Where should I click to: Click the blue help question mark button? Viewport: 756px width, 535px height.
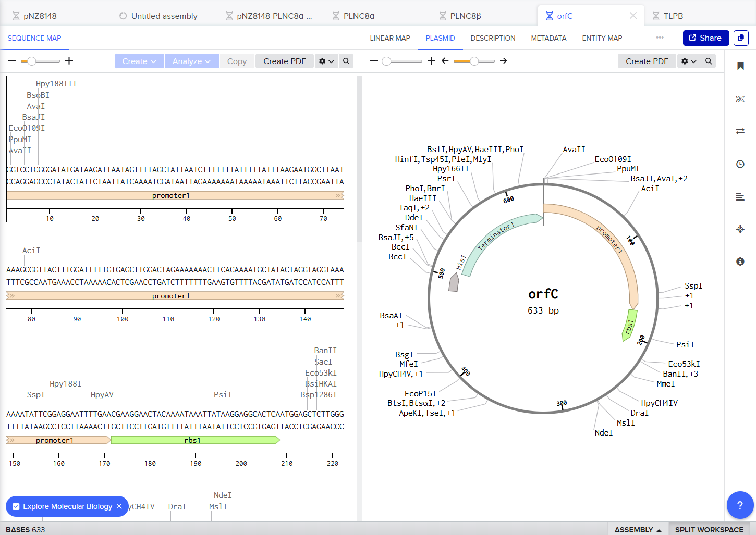(x=740, y=505)
